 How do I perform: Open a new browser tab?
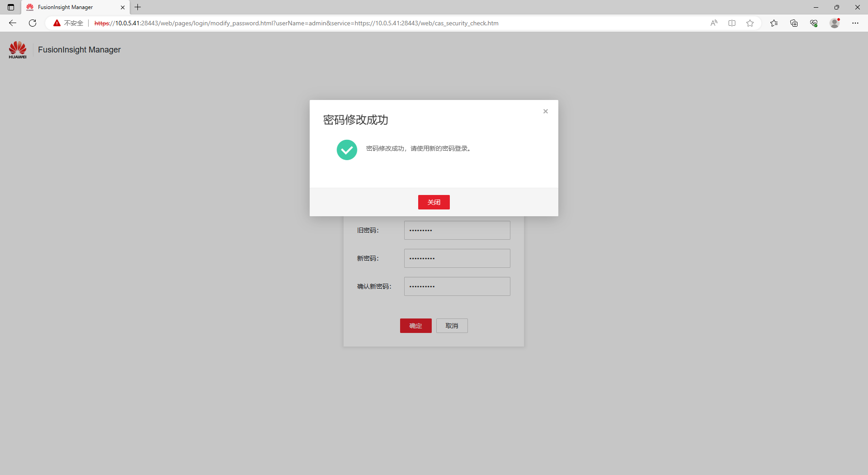point(138,7)
